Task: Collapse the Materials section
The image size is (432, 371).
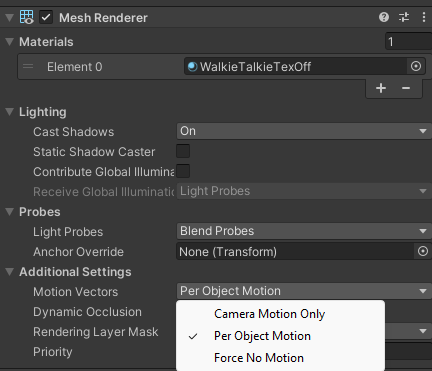Action: tap(9, 42)
